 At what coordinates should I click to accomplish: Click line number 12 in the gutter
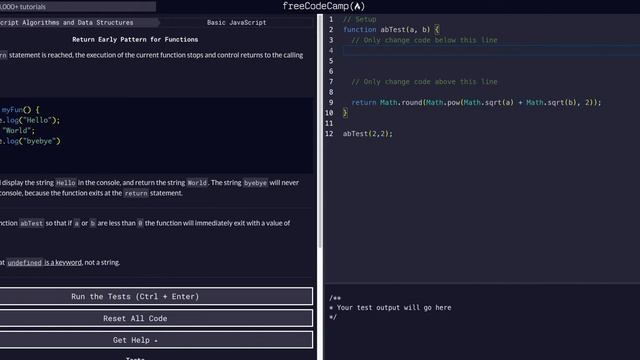329,133
